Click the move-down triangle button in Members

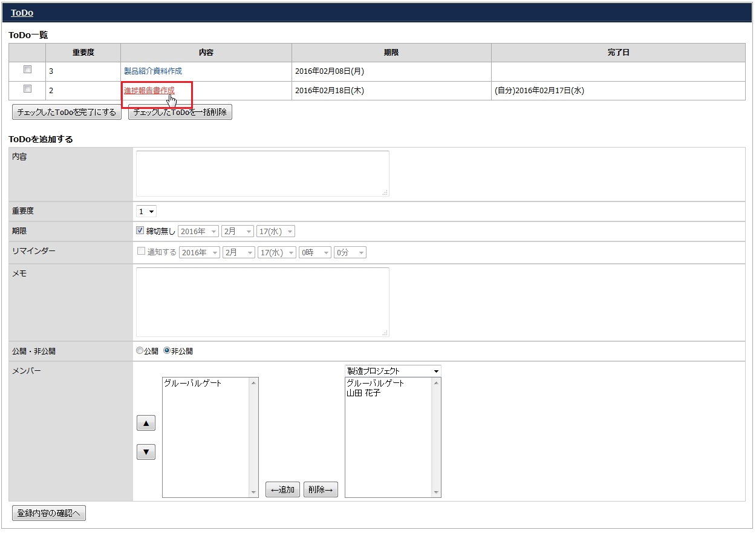click(x=146, y=452)
